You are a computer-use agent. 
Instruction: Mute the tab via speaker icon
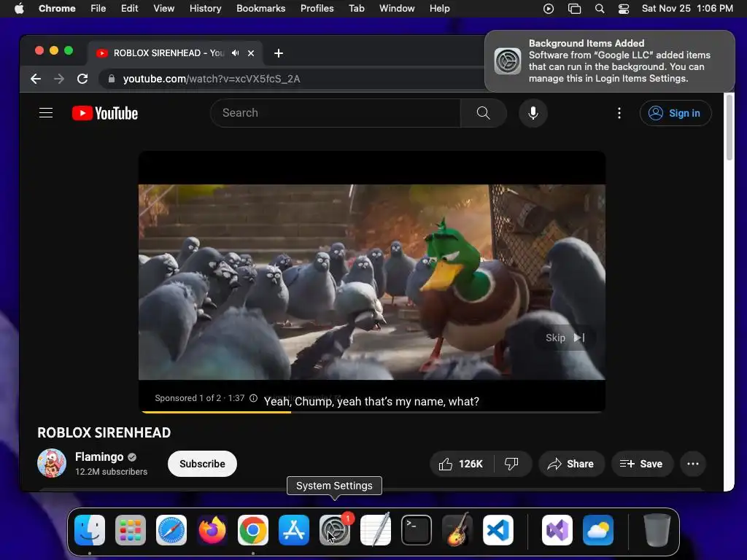coord(236,52)
